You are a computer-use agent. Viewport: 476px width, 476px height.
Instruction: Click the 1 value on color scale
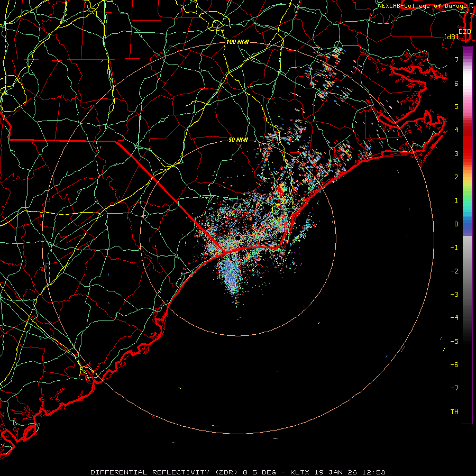pyautogui.click(x=456, y=200)
